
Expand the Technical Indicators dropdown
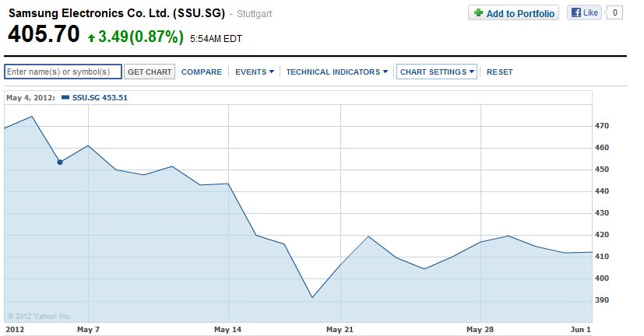pyautogui.click(x=336, y=72)
